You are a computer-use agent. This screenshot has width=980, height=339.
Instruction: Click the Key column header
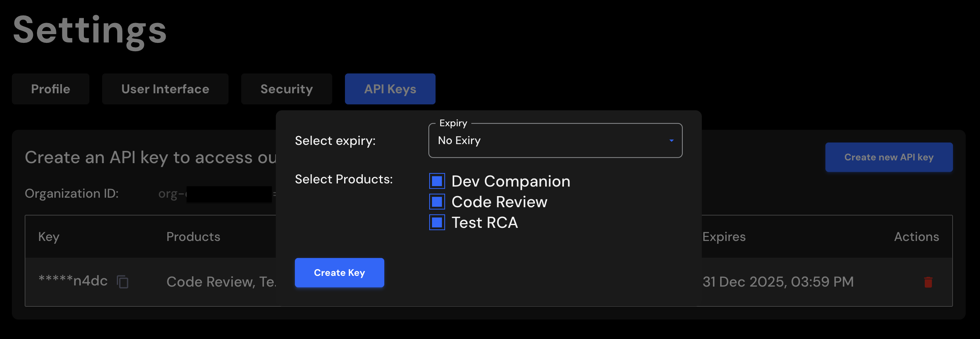(x=49, y=237)
